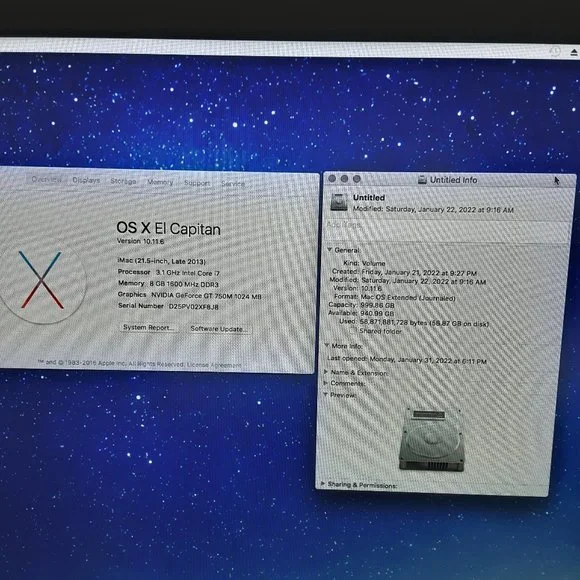Open the Time Machine menu bar icon
Image resolution: width=580 pixels, height=580 pixels.
click(x=555, y=51)
